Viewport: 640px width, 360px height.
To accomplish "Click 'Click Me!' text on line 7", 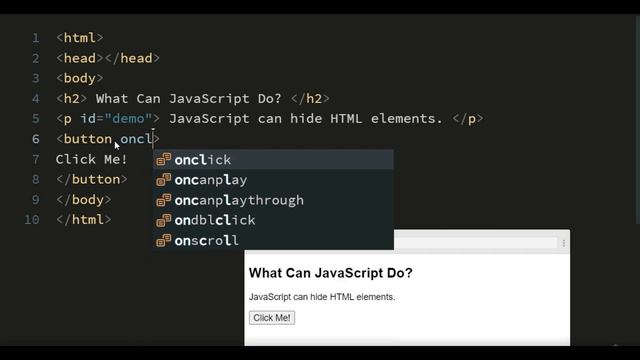I will pos(91,159).
